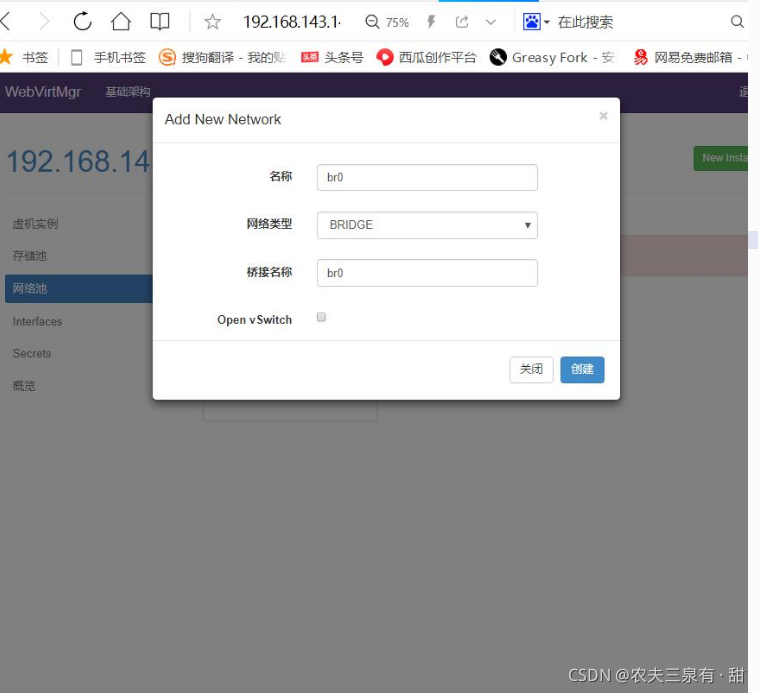Viewport: 761px width, 693px height.
Task: Open the 头条号 bookmark
Action: tap(332, 57)
